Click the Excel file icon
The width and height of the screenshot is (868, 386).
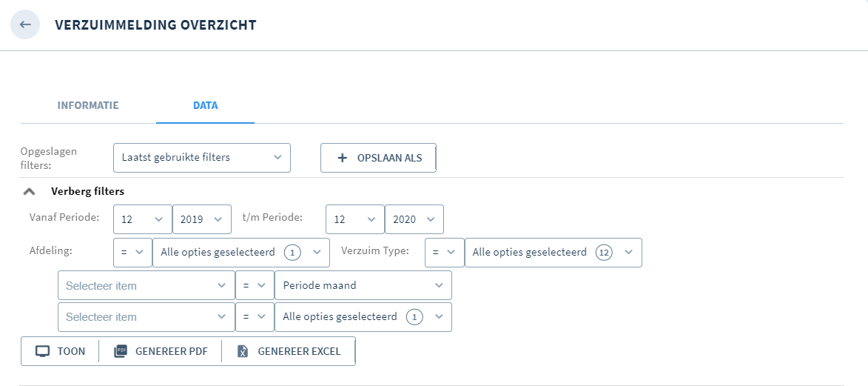pyautogui.click(x=243, y=352)
